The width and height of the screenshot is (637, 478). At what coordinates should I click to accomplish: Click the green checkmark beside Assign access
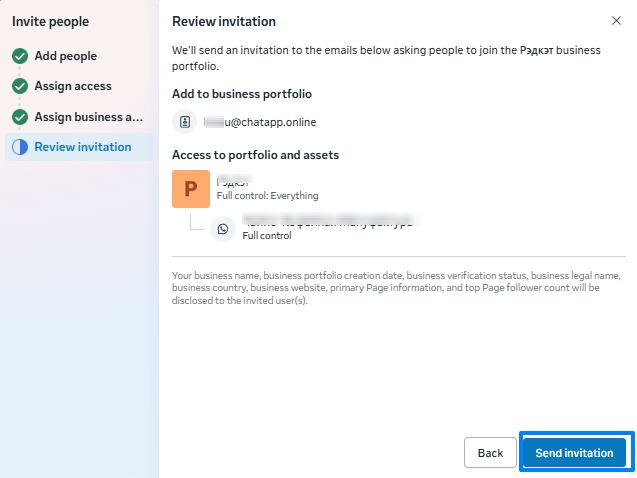(x=20, y=86)
